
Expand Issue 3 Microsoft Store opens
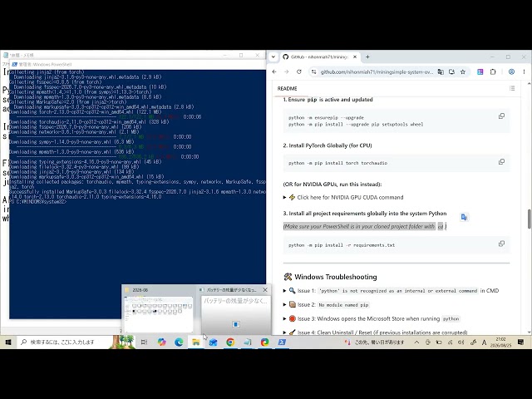(x=372, y=318)
